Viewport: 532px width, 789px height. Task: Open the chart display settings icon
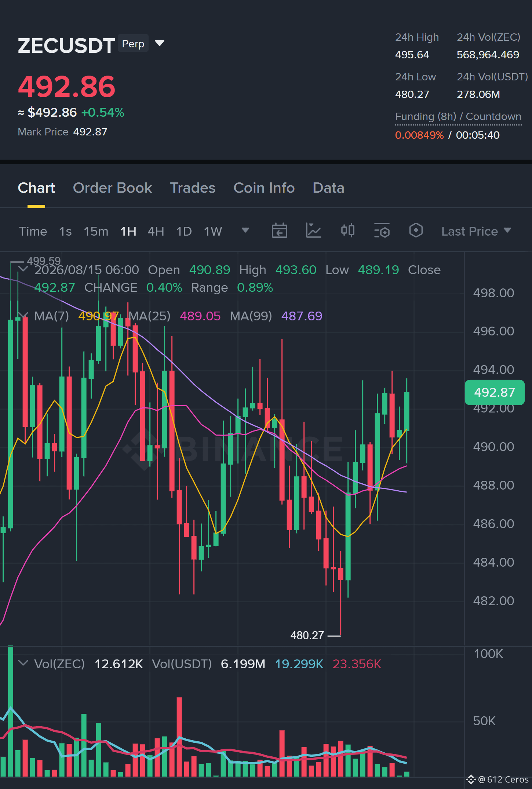(382, 231)
